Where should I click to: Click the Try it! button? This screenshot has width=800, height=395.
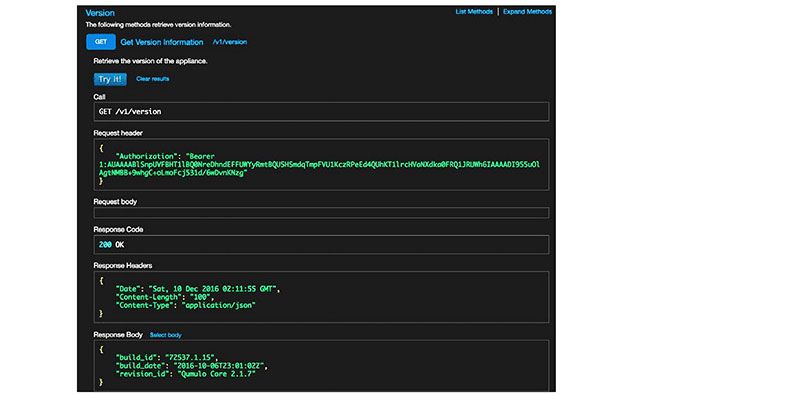[x=110, y=79]
